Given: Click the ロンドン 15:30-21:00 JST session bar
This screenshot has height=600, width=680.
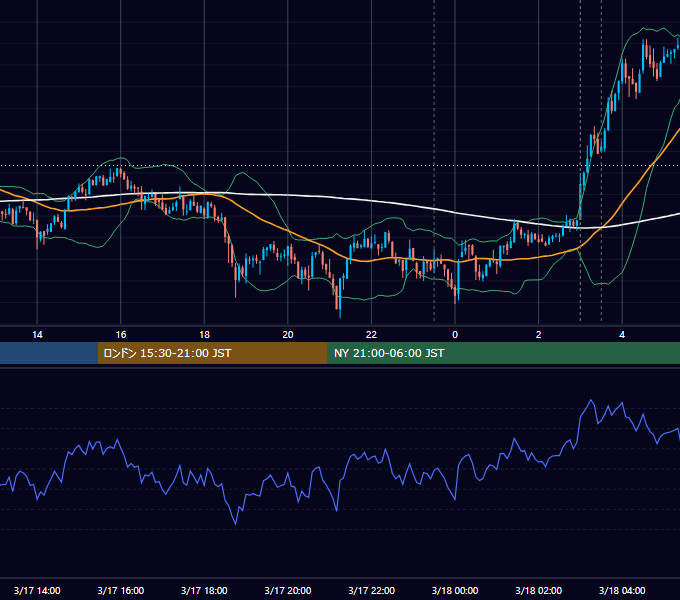Looking at the screenshot, I should click(x=212, y=353).
